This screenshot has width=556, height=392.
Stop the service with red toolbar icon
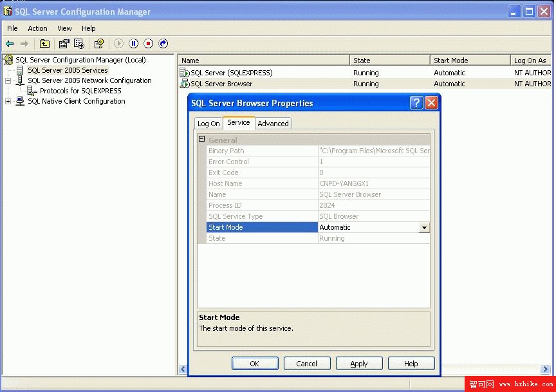(148, 44)
